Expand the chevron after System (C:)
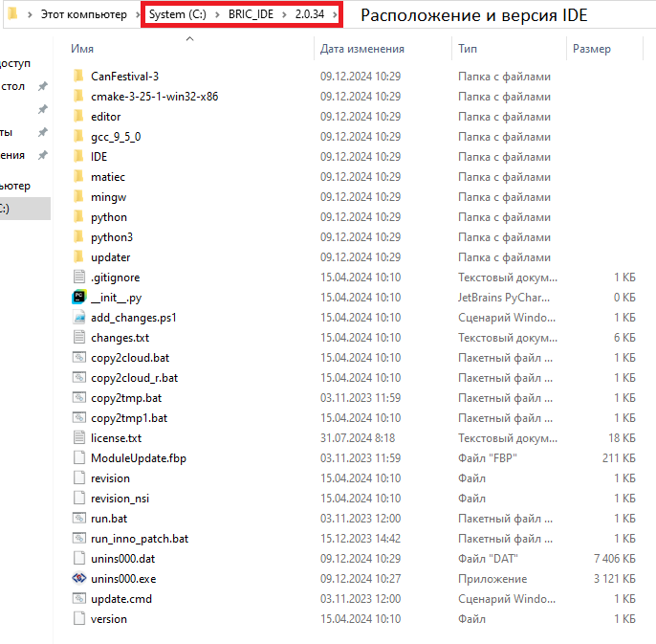656x644 pixels. pyautogui.click(x=217, y=14)
